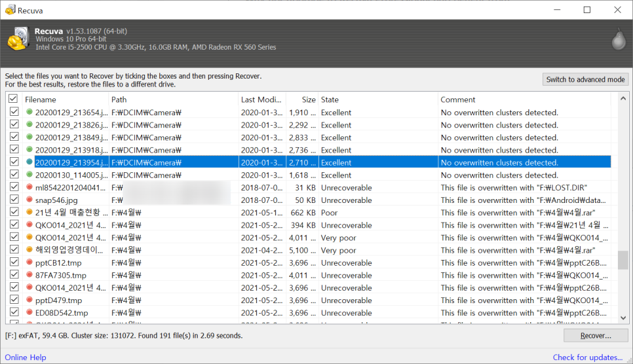Uncheck the box for pptCB12.tmp
This screenshot has width=633, height=364.
pyautogui.click(x=14, y=262)
